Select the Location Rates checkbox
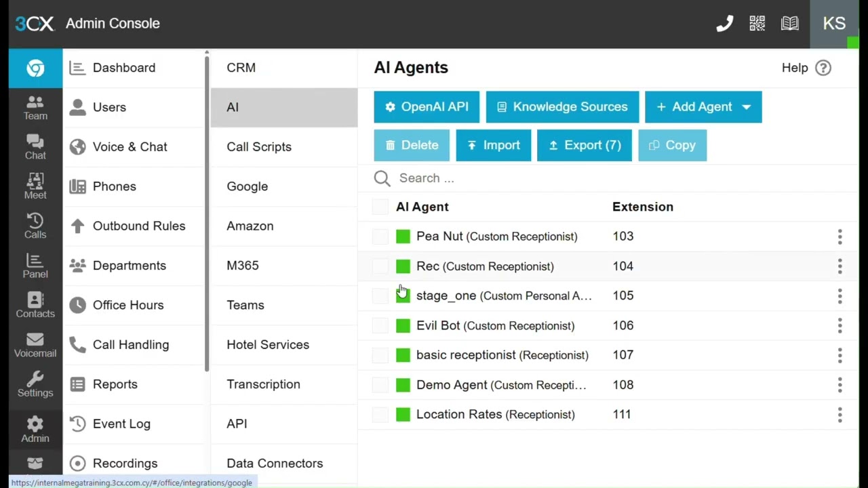 tap(380, 414)
